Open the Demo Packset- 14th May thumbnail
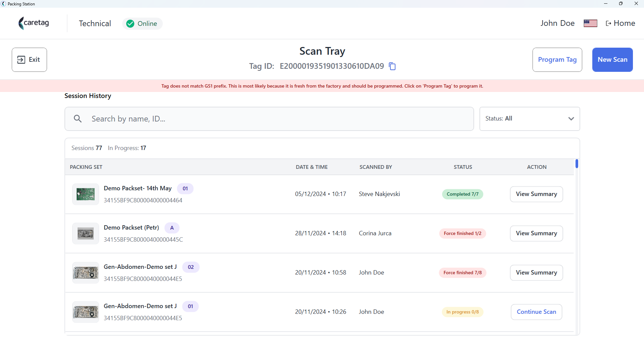The image size is (644, 341). tap(86, 194)
